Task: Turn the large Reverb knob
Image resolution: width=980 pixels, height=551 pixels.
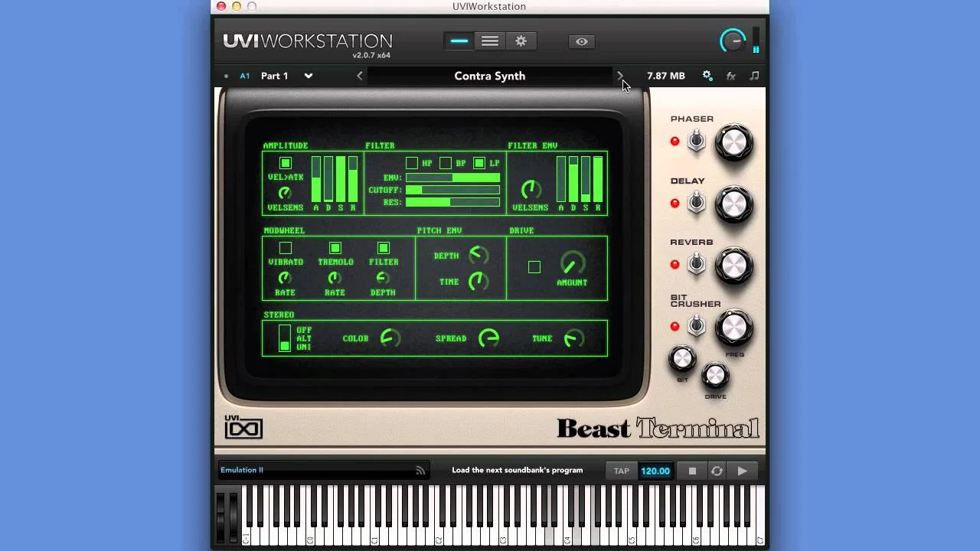Action: coord(733,266)
